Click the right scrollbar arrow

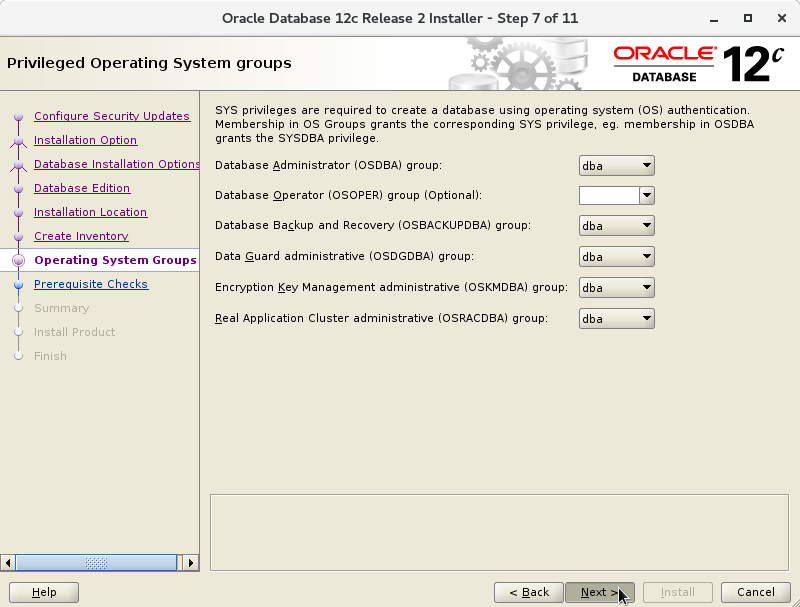190,563
